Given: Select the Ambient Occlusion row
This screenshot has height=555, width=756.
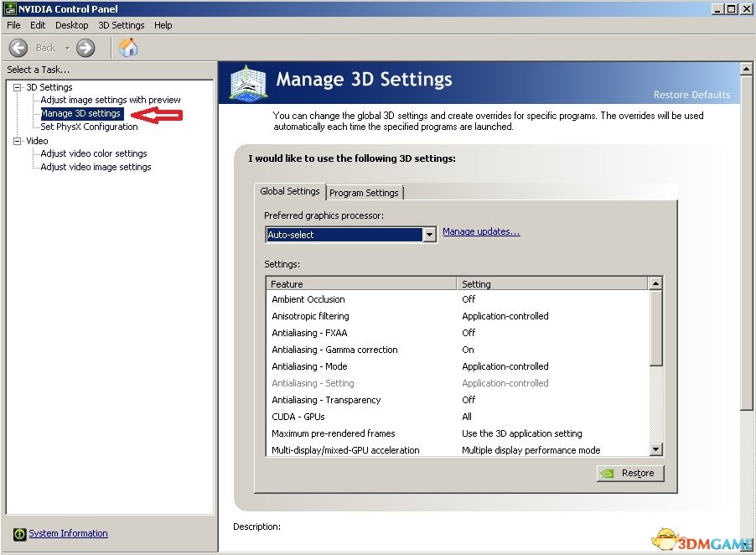Looking at the screenshot, I should tap(458, 299).
